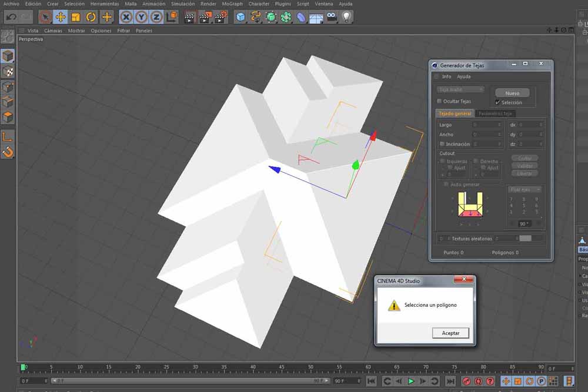Viewport: 588px width, 392px height.
Task: Select the Texture mode checkered icon
Action: (x=8, y=72)
